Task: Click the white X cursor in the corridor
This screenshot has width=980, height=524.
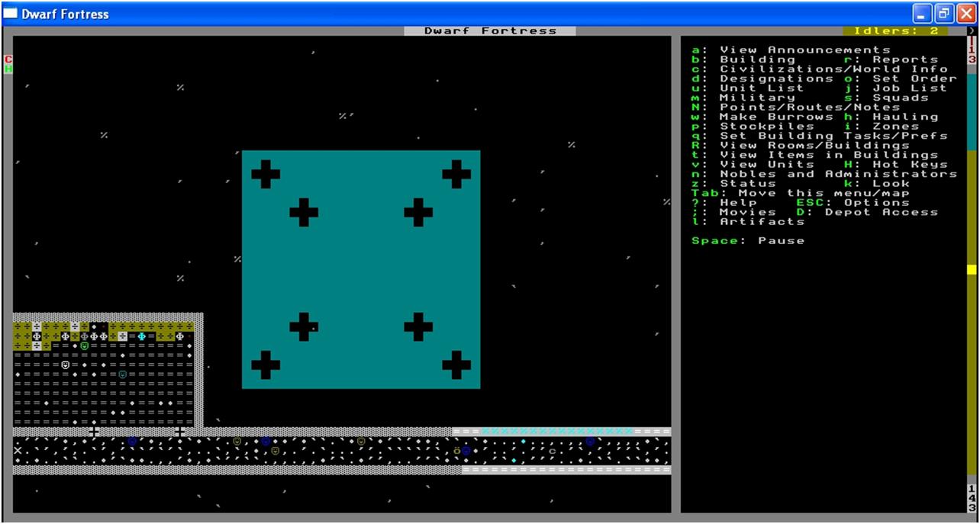Action: (18, 451)
